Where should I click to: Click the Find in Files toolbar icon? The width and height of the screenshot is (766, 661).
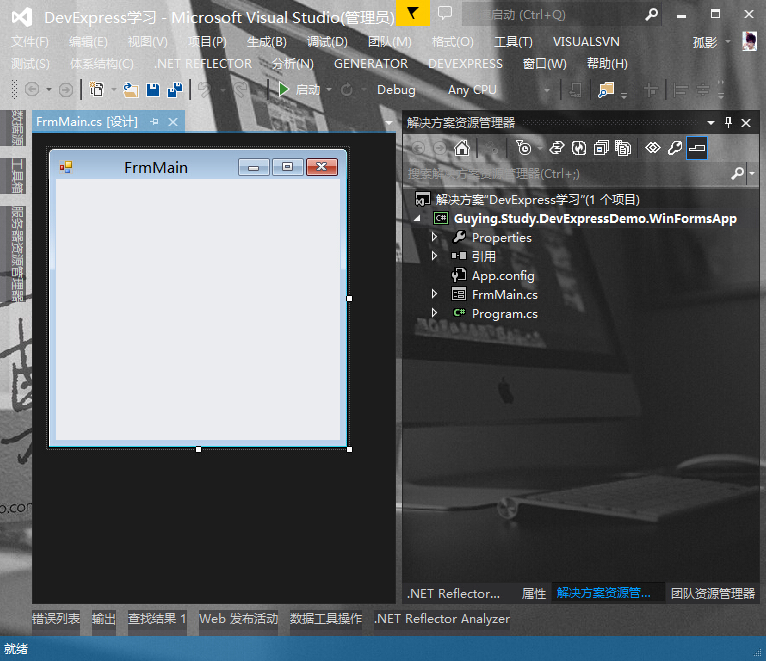pos(606,90)
